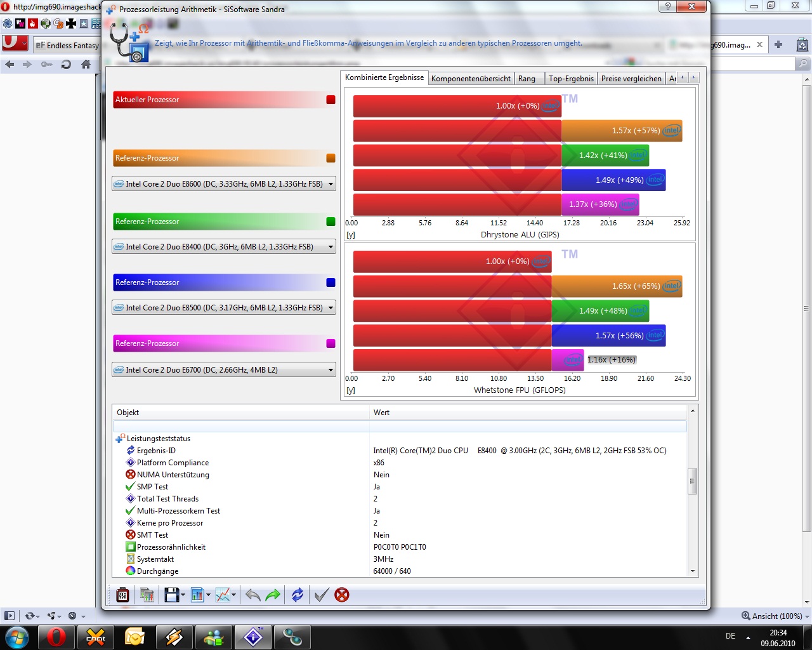The height and width of the screenshot is (650, 812).
Task: Click the save (floppy disk) toolbar icon
Action: (x=171, y=595)
